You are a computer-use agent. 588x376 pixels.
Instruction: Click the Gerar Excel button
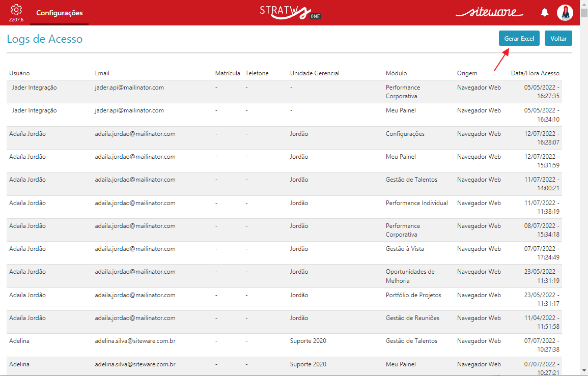click(x=519, y=38)
